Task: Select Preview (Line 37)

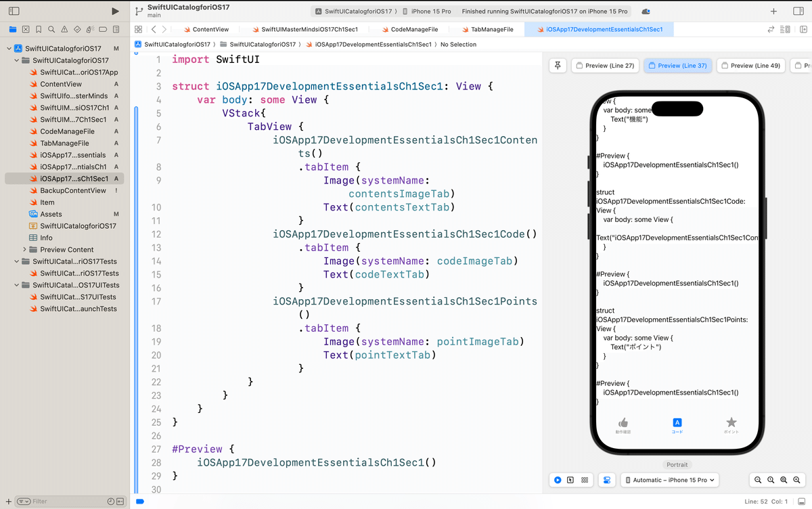Action: pyautogui.click(x=677, y=66)
